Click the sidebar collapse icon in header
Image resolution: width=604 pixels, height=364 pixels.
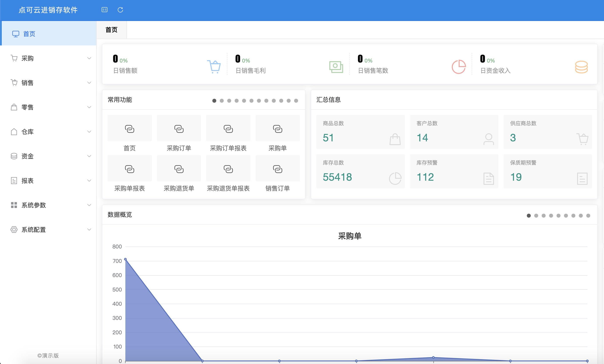[x=105, y=10]
